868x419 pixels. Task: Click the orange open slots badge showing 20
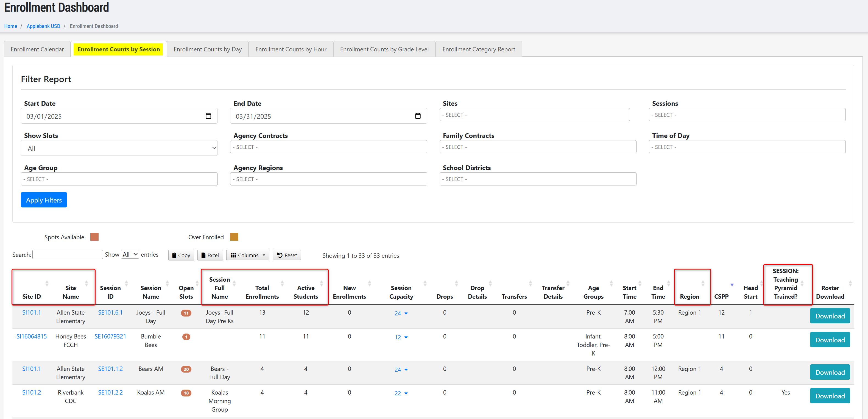point(186,369)
